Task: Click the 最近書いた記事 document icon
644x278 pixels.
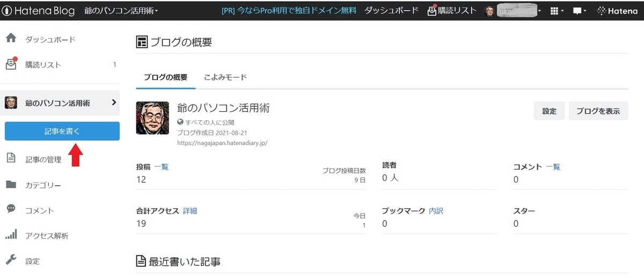Action: pos(141,262)
